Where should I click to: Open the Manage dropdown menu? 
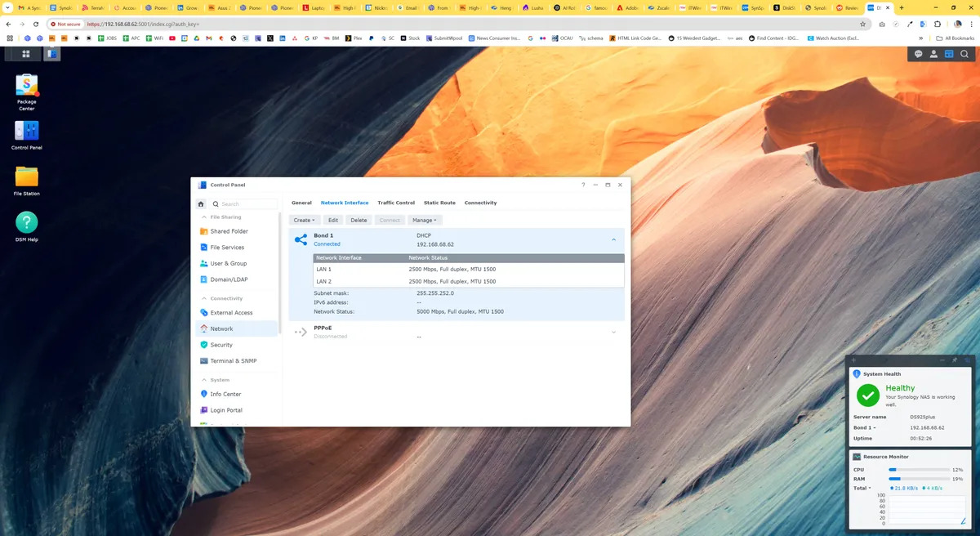click(x=425, y=220)
